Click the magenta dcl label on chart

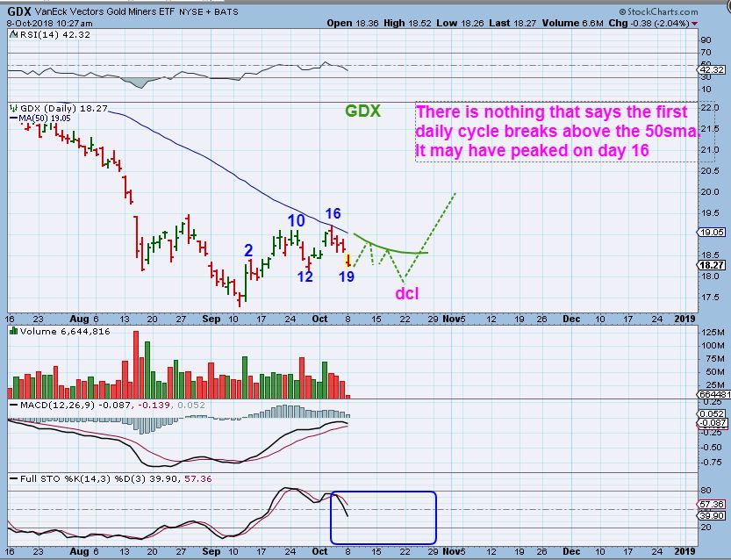click(407, 293)
